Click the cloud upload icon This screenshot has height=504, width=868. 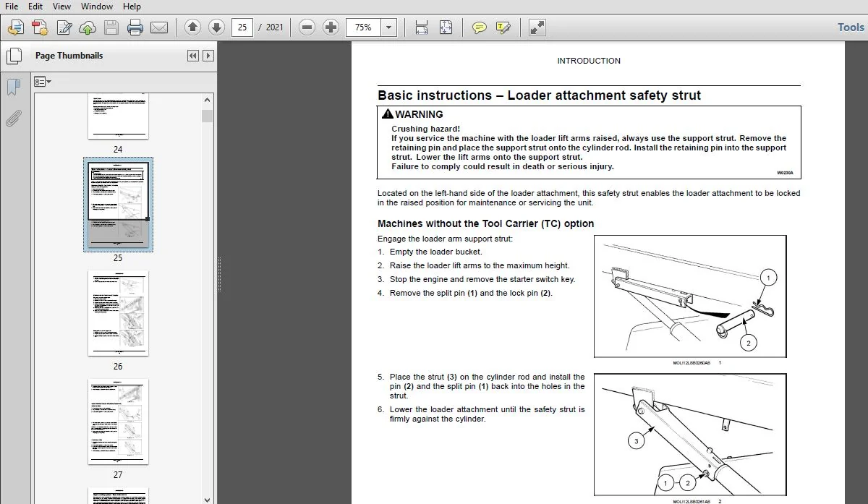(x=88, y=27)
